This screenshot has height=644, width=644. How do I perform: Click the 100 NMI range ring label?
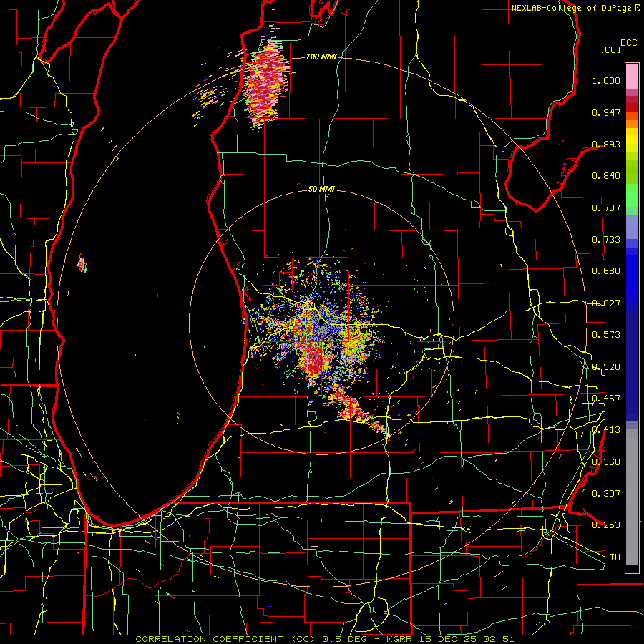pyautogui.click(x=321, y=57)
